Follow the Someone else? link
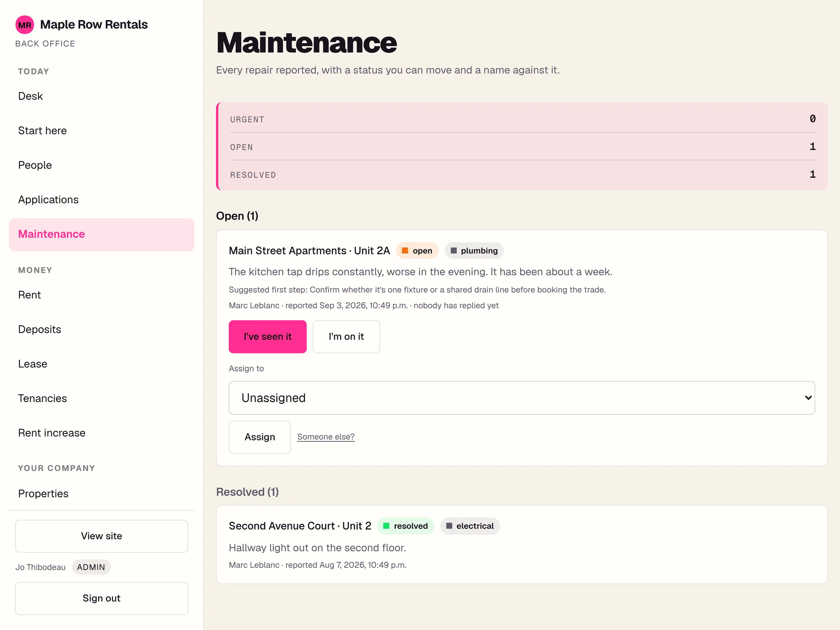The height and width of the screenshot is (630, 840). coord(325,437)
